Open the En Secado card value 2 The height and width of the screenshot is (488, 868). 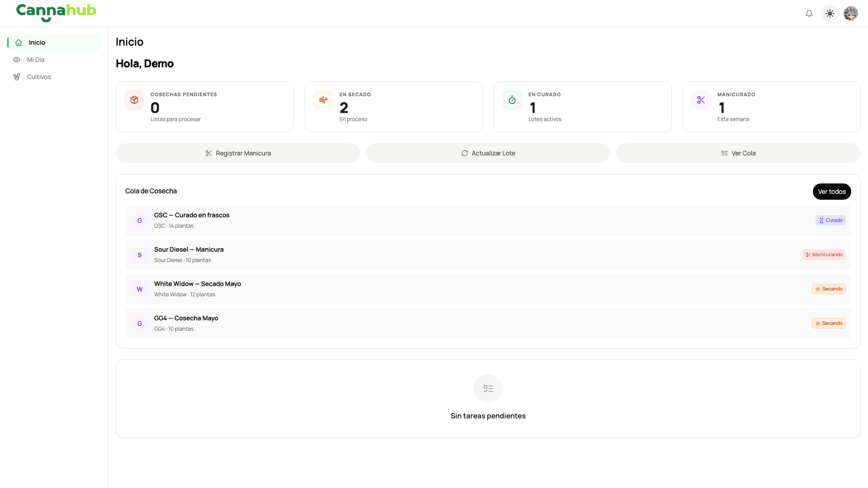(x=344, y=108)
